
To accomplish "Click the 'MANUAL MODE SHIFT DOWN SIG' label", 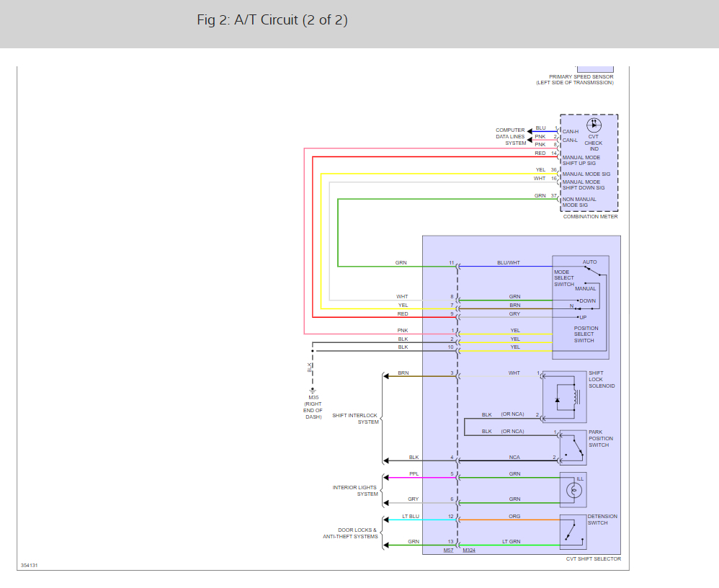I will point(584,185).
